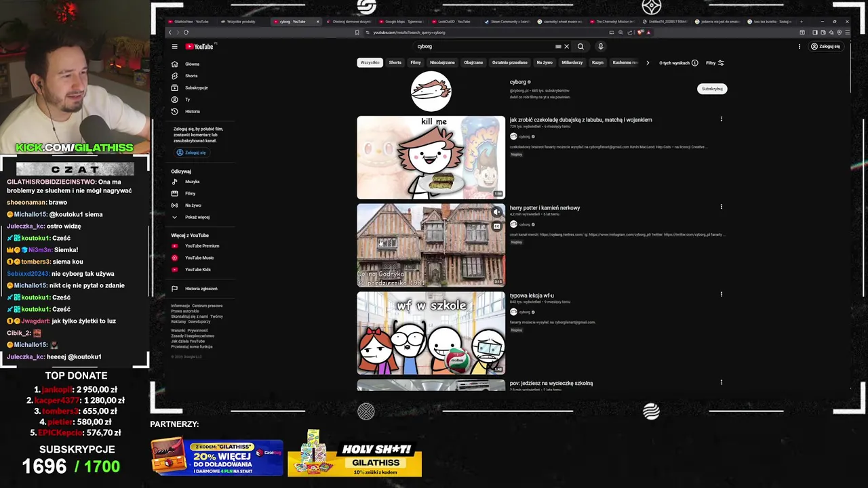Mute the harry potter video preview
This screenshot has width=868, height=488.
[x=497, y=212]
